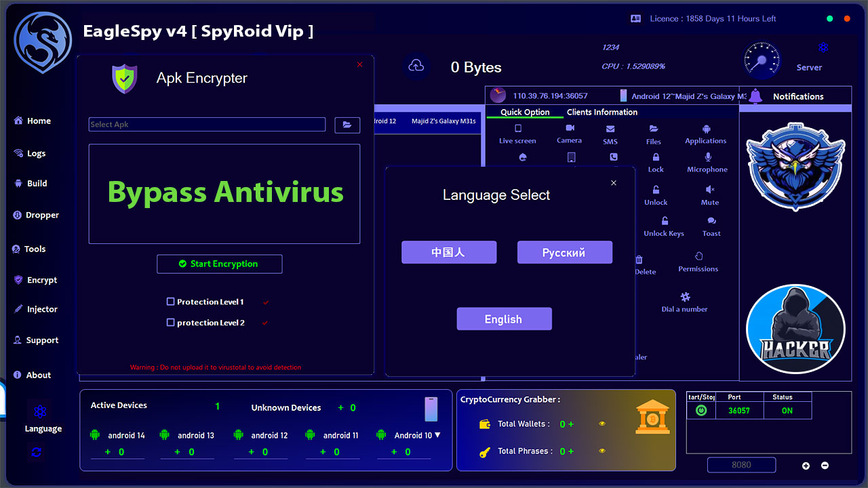868x488 pixels.
Task: Expand the Android 10 dropdown arrow
Action: 437,435
